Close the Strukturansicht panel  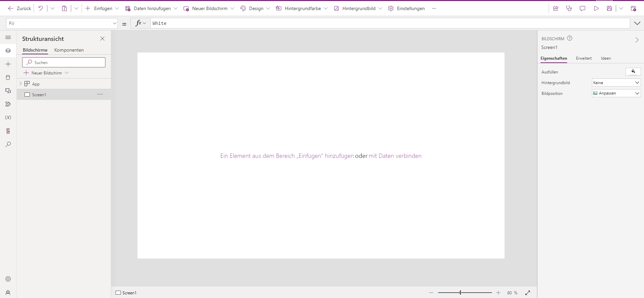[x=102, y=39]
